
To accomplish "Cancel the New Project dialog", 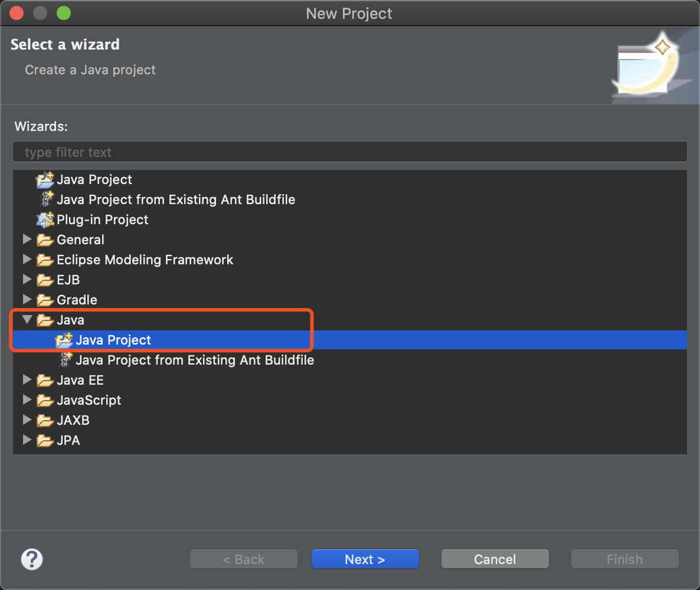I will [x=495, y=559].
